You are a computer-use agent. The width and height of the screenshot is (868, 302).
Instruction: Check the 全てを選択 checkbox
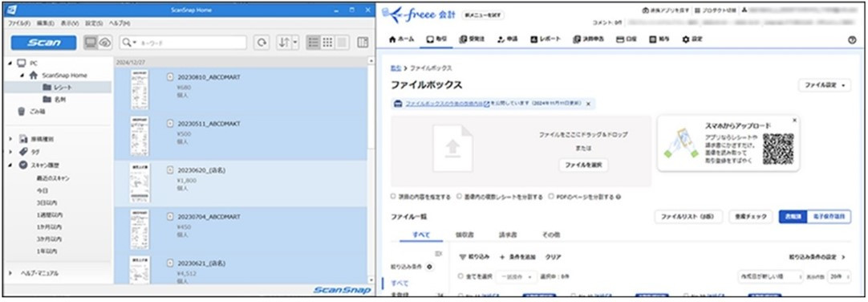point(461,276)
